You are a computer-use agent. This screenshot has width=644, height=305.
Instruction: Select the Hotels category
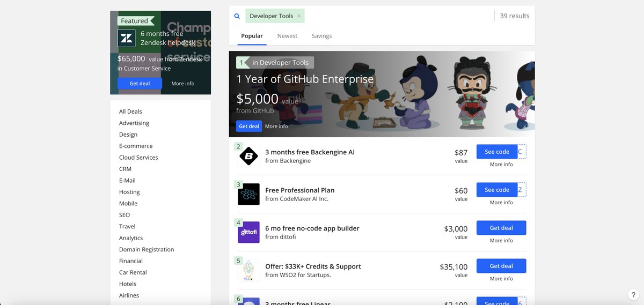coord(128,284)
